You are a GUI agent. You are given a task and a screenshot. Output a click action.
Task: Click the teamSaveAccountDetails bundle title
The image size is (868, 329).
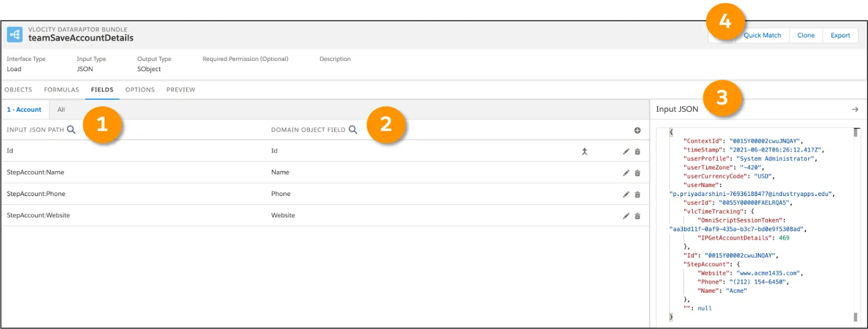pos(81,38)
